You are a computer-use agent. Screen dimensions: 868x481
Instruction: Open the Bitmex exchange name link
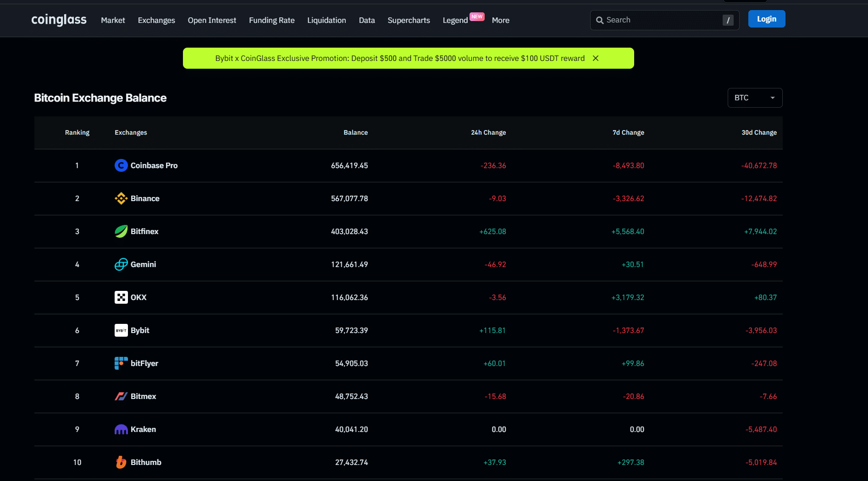(143, 396)
